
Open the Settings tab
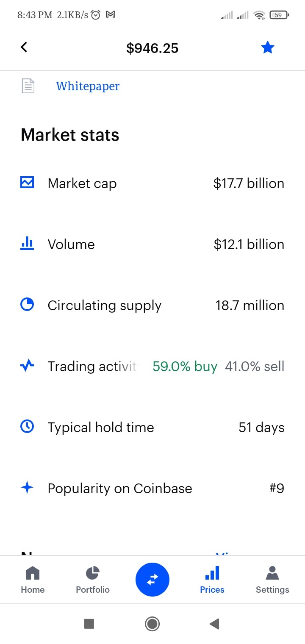(x=272, y=580)
